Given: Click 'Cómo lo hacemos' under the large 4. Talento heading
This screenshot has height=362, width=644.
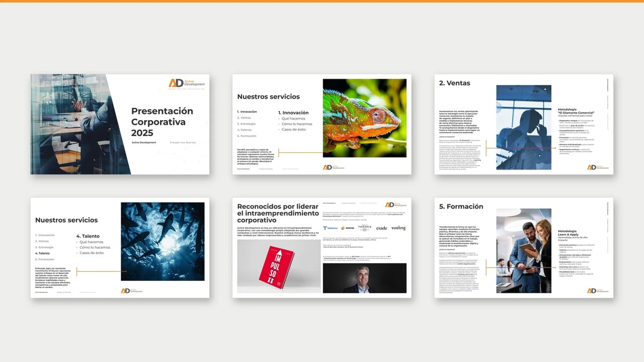Looking at the screenshot, I should (95, 247).
